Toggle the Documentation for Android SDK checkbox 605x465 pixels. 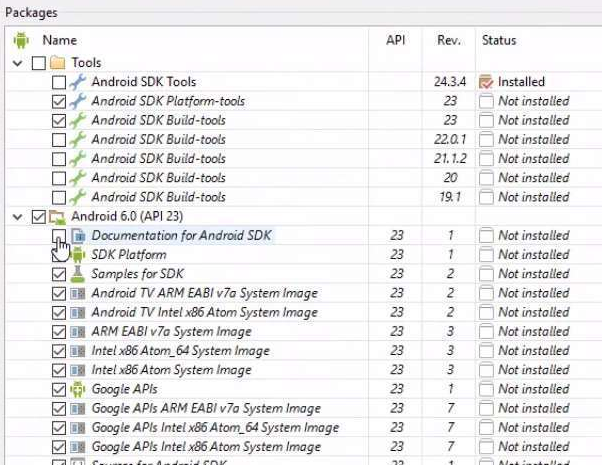(59, 236)
